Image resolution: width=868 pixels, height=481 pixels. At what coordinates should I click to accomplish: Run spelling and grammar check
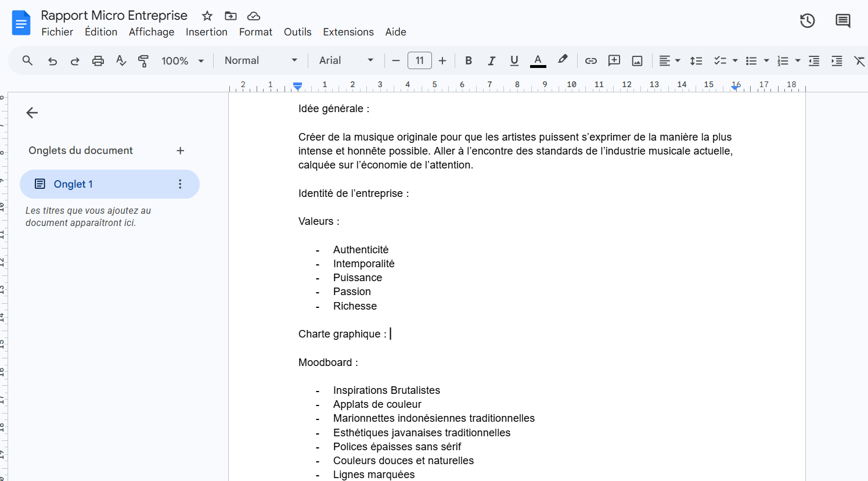tap(121, 60)
